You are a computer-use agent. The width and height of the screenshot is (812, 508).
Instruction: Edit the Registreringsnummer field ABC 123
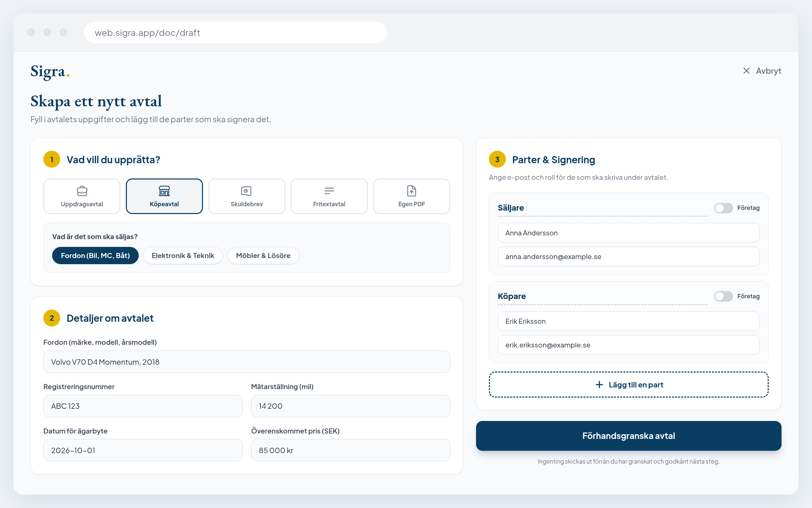pos(143,406)
